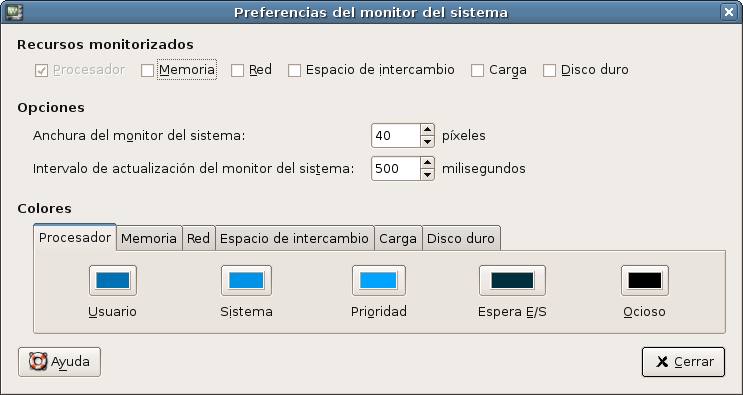743x395 pixels.
Task: Toggle the Espacio de intercambio checkbox
Action: click(294, 70)
